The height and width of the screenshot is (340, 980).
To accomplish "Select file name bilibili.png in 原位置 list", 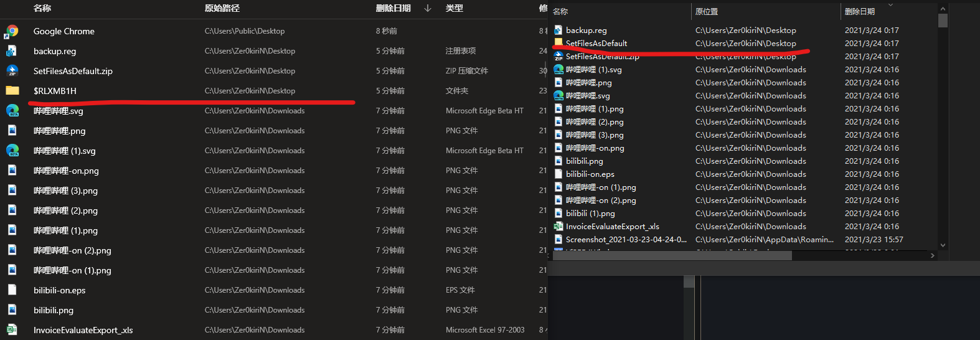I will click(x=584, y=161).
